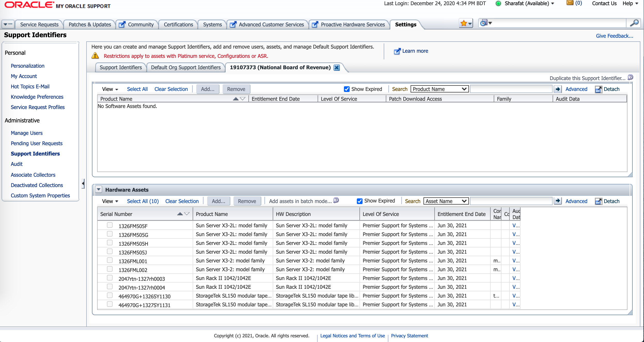Click the hardware assets Add button
Viewport: 644px width, 342px height.
pos(218,201)
